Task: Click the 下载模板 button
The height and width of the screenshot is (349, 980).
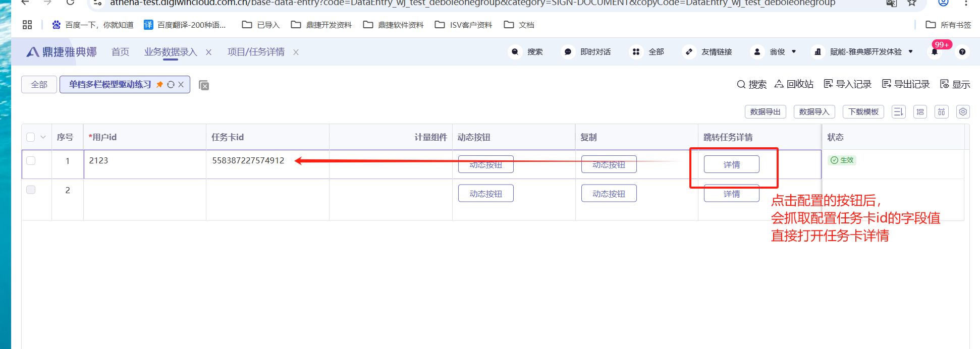Action: 863,111
